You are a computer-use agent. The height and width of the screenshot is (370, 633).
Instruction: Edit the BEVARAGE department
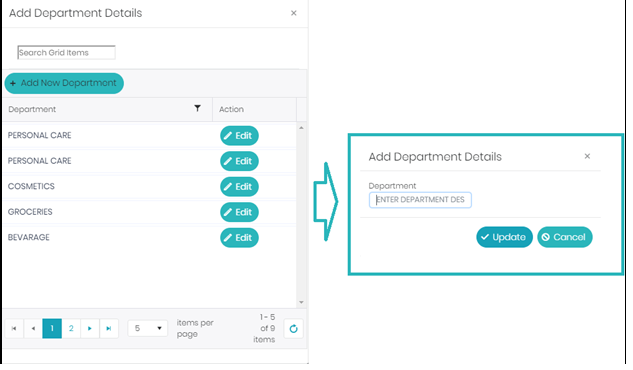click(x=239, y=238)
